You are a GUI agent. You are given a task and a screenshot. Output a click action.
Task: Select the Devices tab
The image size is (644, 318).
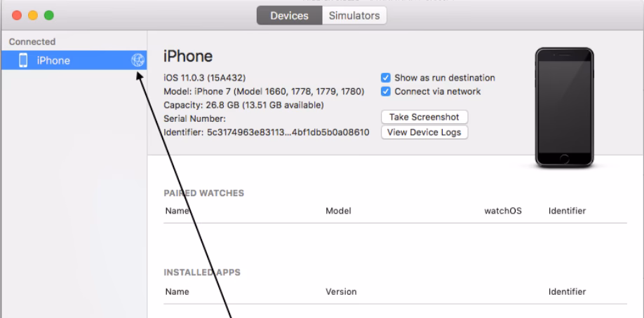coord(289,15)
